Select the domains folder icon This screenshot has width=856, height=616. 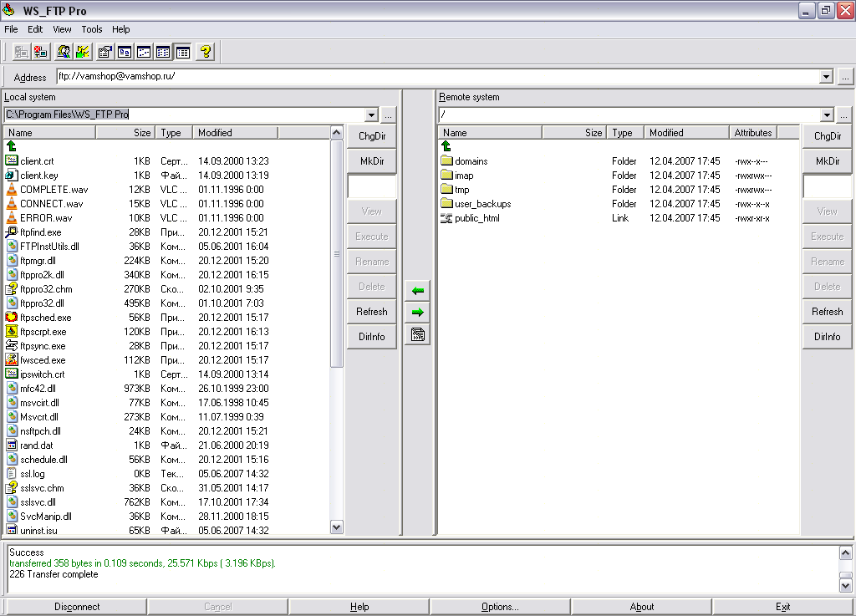[x=447, y=160]
